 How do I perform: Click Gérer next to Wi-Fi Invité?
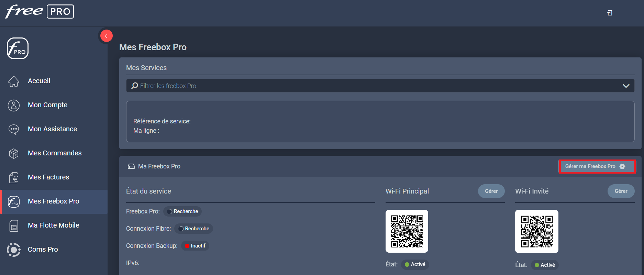pos(621,191)
